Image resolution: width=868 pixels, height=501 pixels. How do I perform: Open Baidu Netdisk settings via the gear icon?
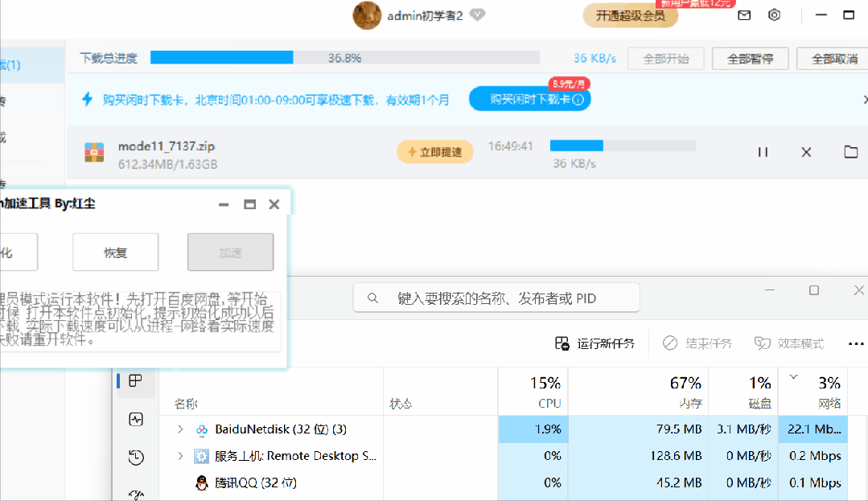(774, 14)
